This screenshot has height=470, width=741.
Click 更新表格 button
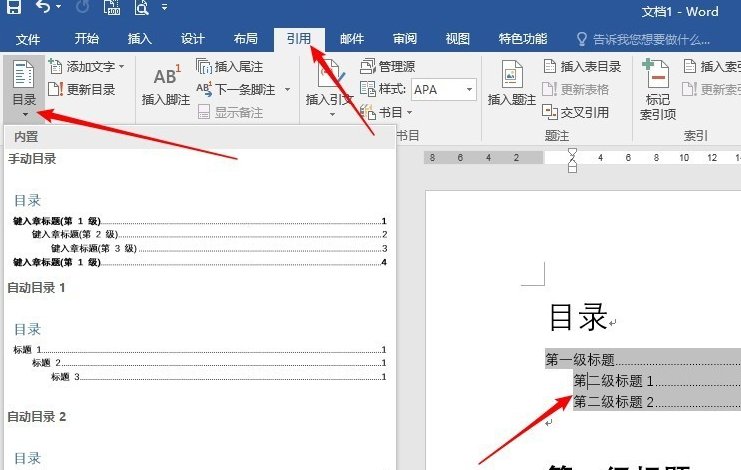click(576, 89)
